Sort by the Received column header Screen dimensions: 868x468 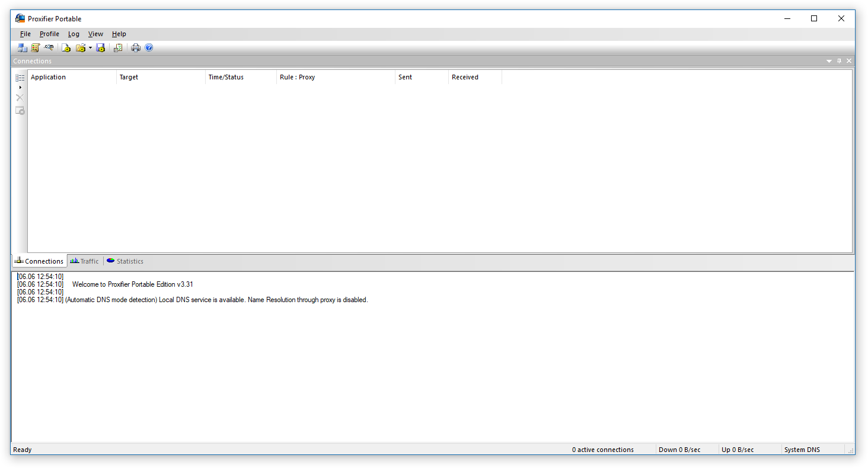click(x=475, y=77)
